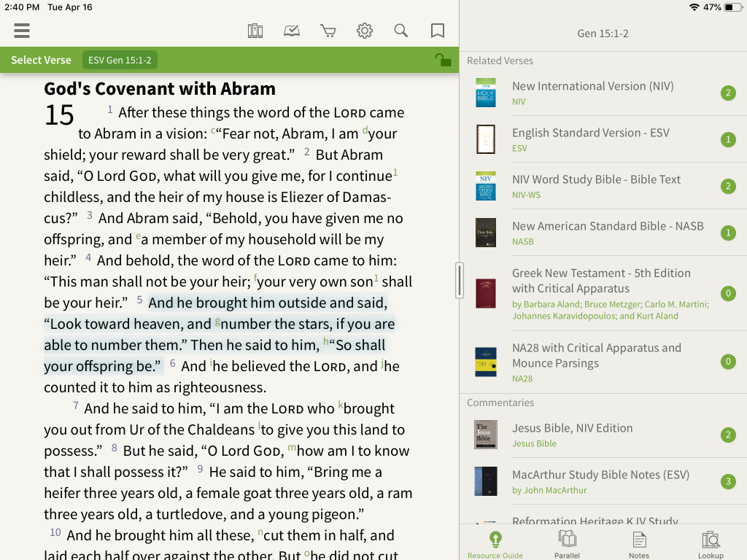Viewport: 747px width, 560px height.
Task: Tap verse number 7
Action: pyautogui.click(x=76, y=405)
